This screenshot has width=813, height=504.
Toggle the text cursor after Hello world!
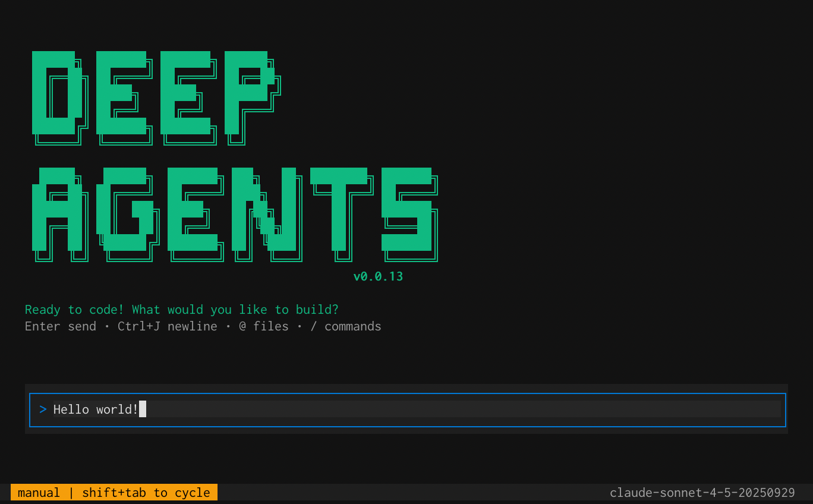pyautogui.click(x=143, y=409)
